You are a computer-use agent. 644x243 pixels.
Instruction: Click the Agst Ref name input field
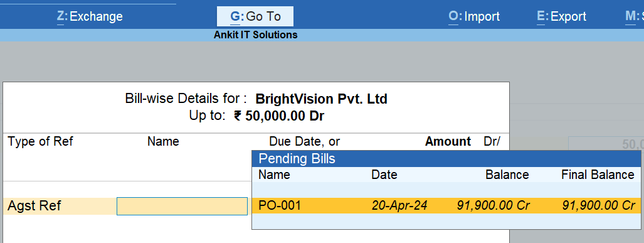(x=182, y=206)
